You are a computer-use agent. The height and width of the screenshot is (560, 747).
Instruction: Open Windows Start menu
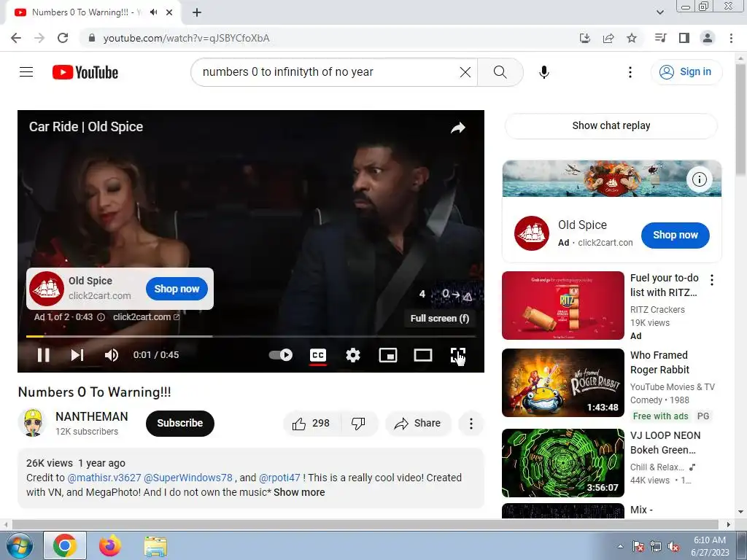tap(19, 546)
